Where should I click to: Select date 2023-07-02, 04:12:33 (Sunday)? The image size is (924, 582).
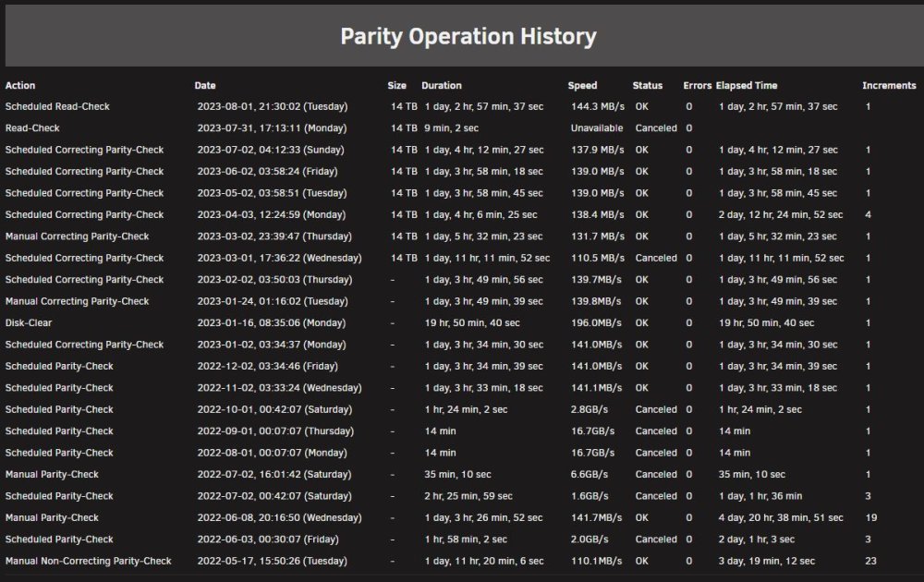271,150
